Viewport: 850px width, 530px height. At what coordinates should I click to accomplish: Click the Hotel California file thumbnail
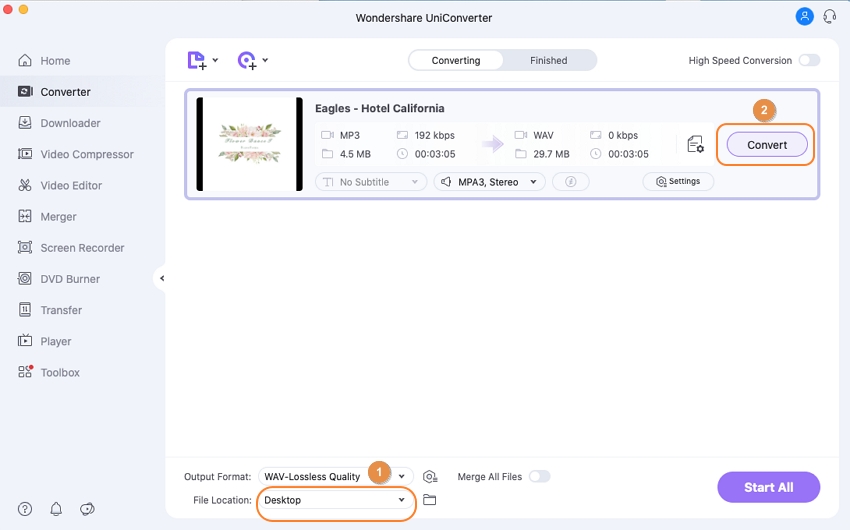click(x=249, y=144)
